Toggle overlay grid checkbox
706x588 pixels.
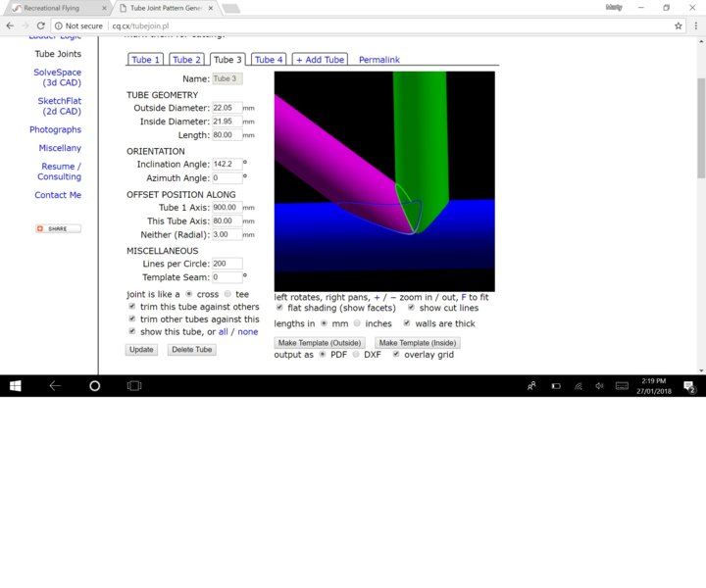(396, 354)
